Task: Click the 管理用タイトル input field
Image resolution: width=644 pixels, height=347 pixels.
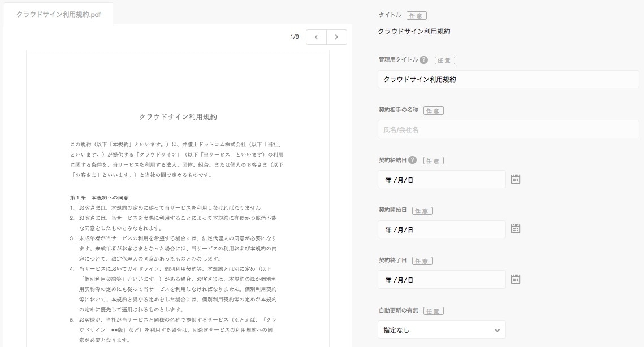Action: [508, 79]
